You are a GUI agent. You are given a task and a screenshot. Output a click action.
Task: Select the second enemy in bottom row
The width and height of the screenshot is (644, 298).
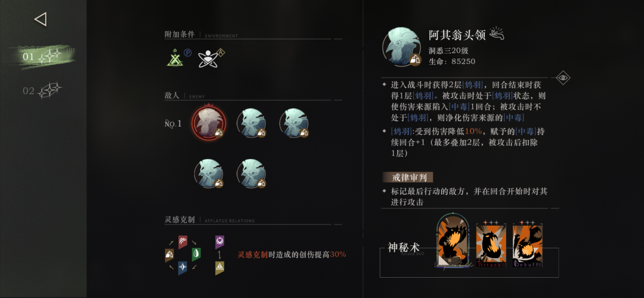click(252, 173)
